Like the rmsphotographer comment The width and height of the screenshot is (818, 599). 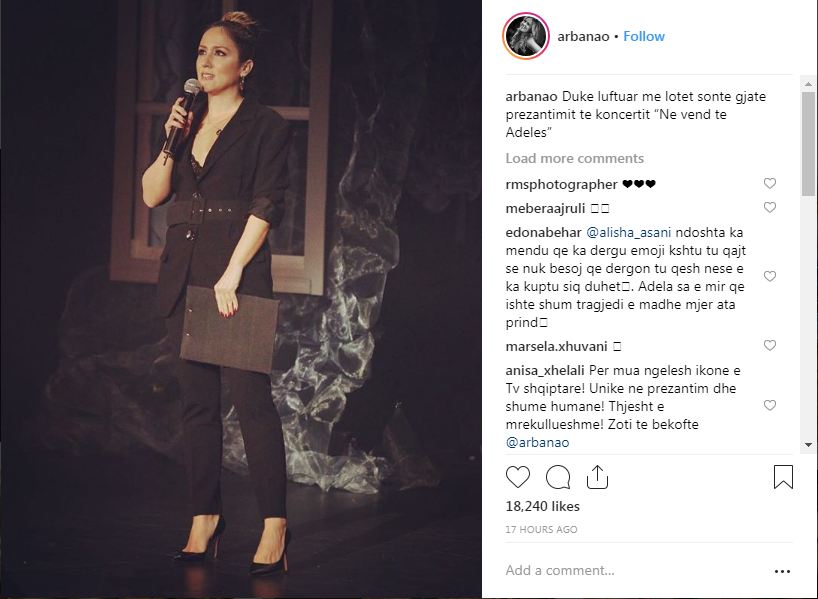(769, 183)
